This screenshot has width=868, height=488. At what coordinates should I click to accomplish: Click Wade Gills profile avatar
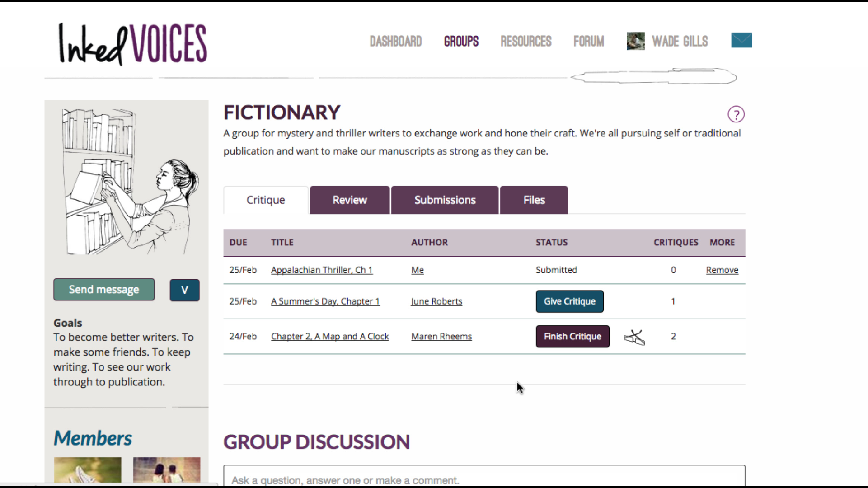tap(635, 41)
